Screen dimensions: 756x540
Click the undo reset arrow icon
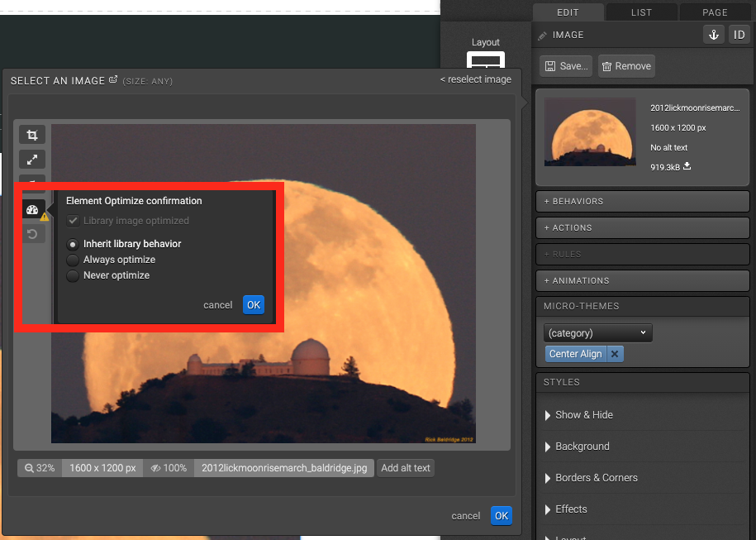32,234
